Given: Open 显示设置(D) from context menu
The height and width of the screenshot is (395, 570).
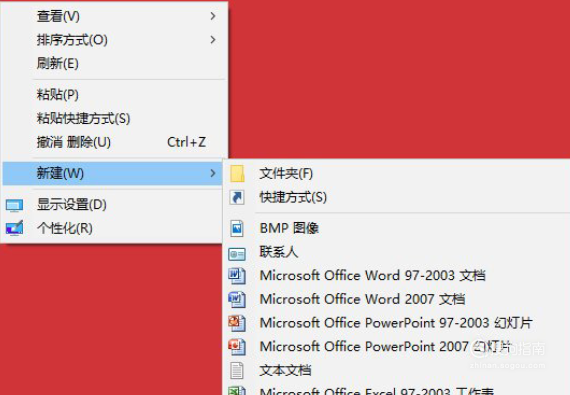Looking at the screenshot, I should coord(112,205).
